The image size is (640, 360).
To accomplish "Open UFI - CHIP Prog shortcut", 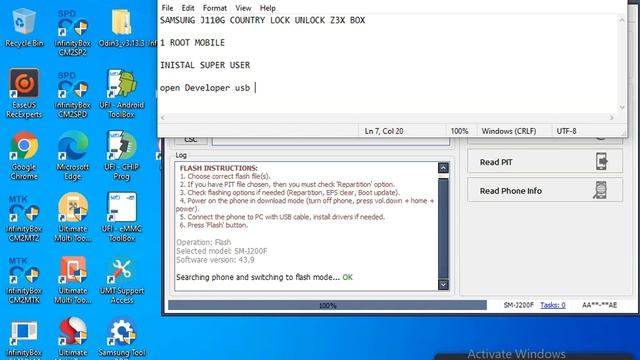I will coord(121,156).
